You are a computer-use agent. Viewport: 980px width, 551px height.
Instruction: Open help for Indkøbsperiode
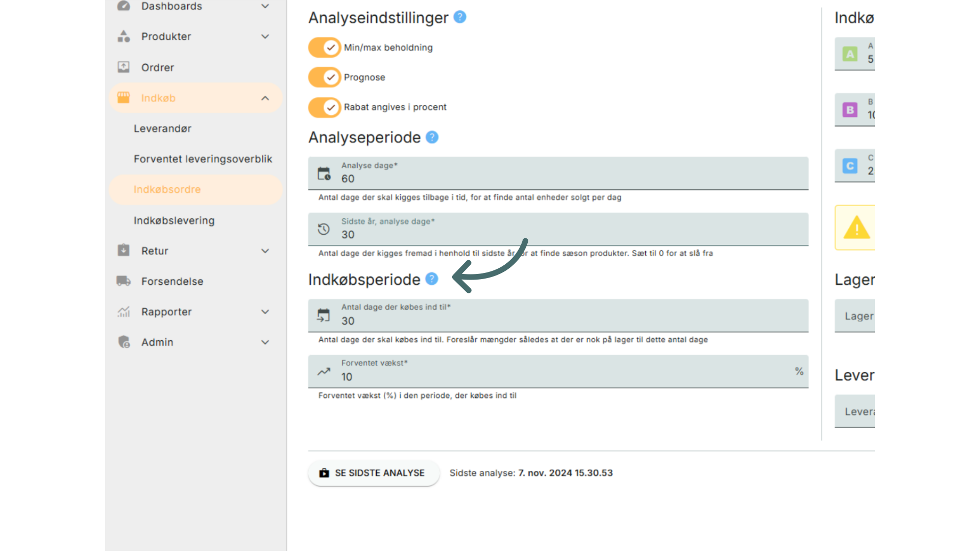pyautogui.click(x=432, y=279)
